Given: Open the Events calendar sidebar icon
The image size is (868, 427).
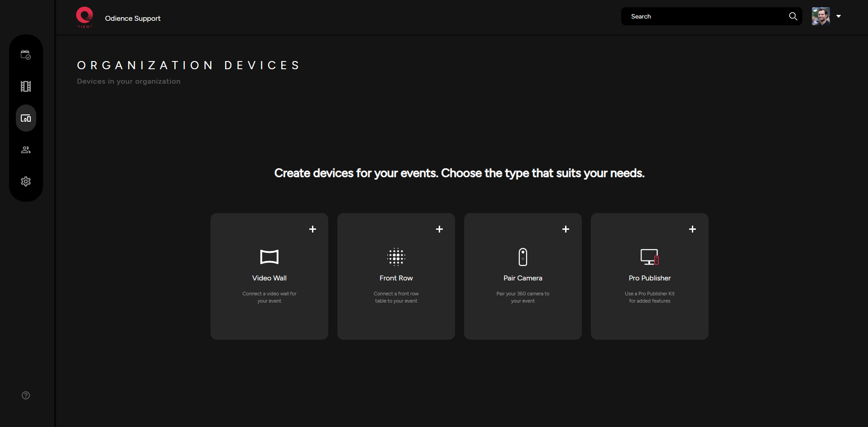Looking at the screenshot, I should click(x=26, y=55).
